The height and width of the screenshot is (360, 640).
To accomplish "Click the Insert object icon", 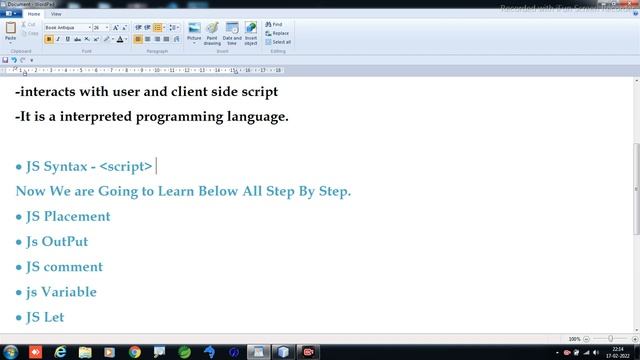I will pyautogui.click(x=251, y=28).
